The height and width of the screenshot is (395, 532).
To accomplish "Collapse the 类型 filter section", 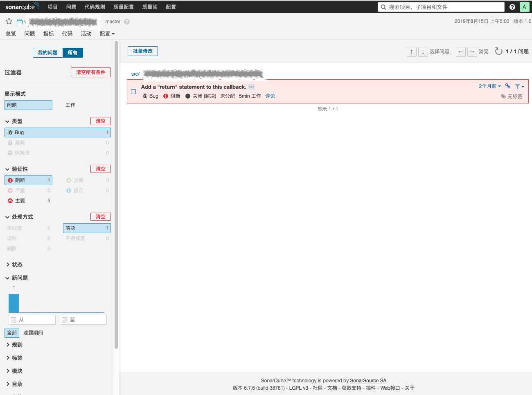I will tap(14, 121).
